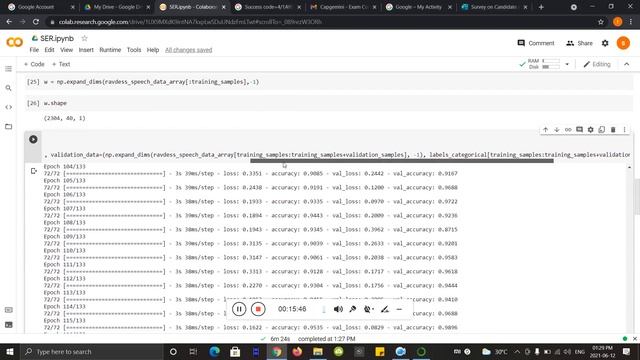Open Editing mode dropdown

pyautogui.click(x=597, y=64)
